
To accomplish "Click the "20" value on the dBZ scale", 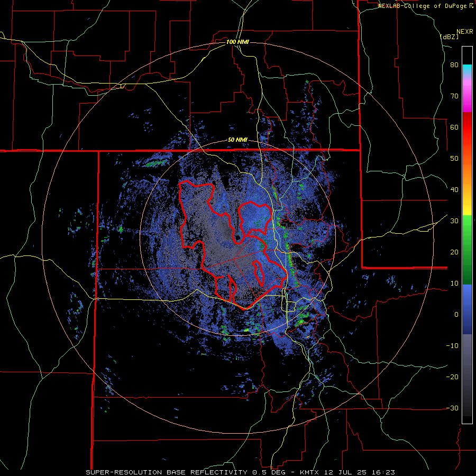I will click(x=454, y=252).
